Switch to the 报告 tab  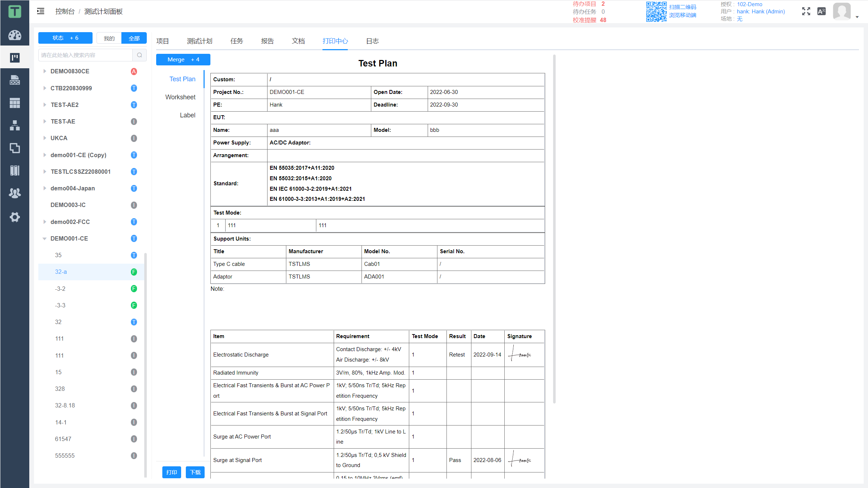point(268,41)
